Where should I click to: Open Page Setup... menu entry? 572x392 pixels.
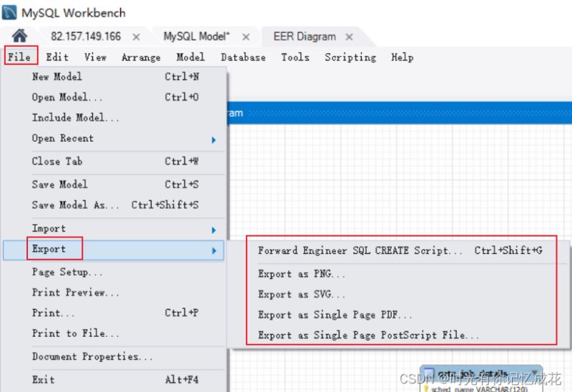click(114, 273)
